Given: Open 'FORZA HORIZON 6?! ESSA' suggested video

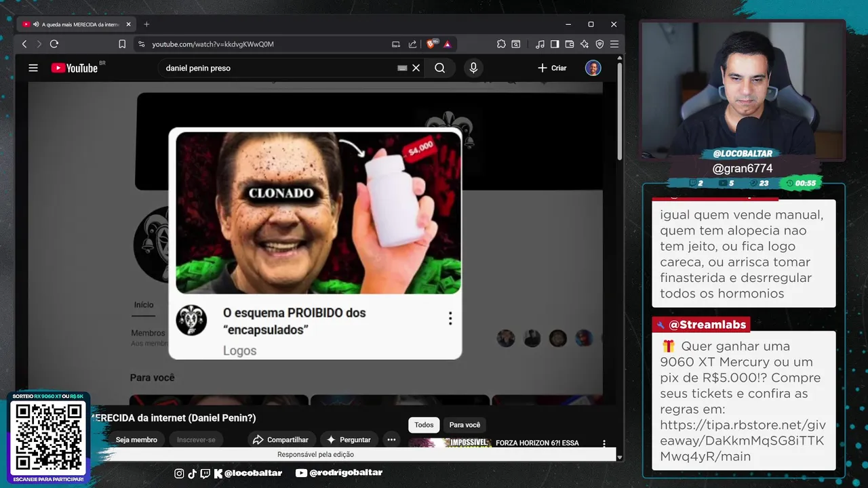Looking at the screenshot, I should pos(537,443).
